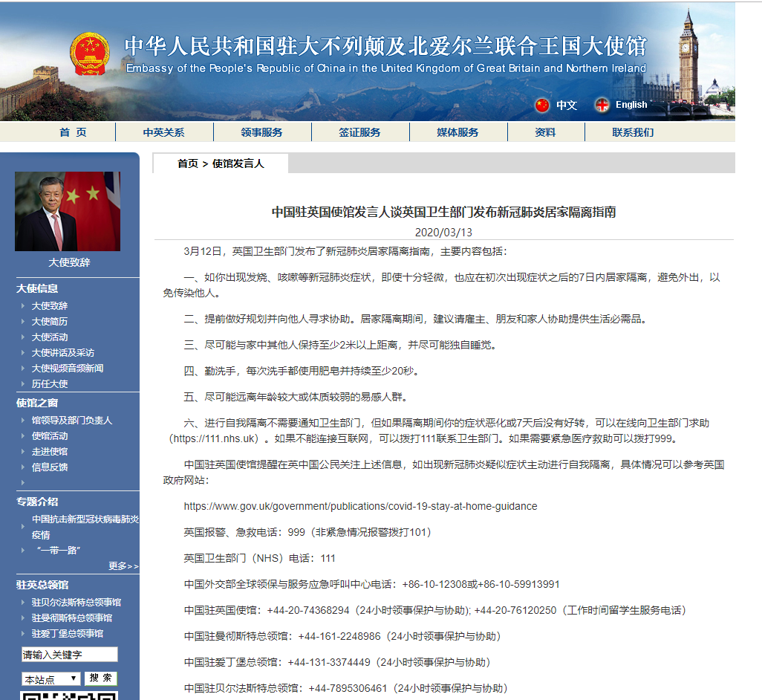Click the arrow bullet beside 使馆活动
This screenshot has width=762, height=700.
[x=24, y=436]
